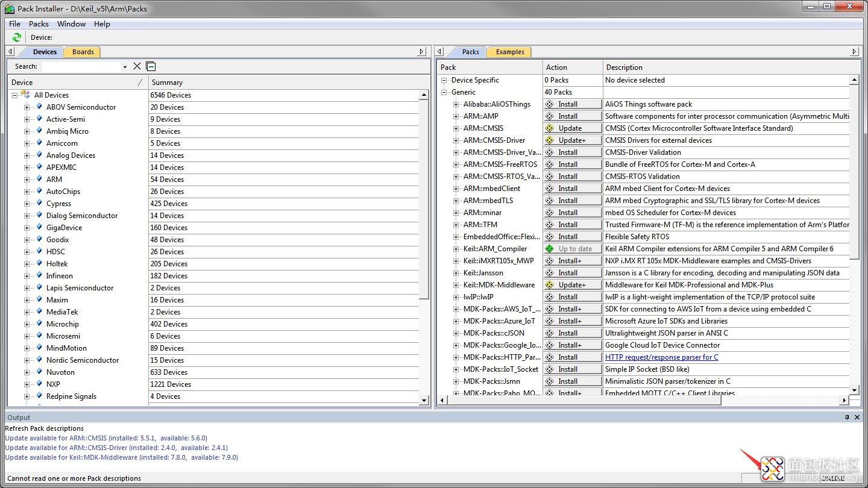Install the ARM::CMSIS-FreeRTOS pack

click(573, 164)
